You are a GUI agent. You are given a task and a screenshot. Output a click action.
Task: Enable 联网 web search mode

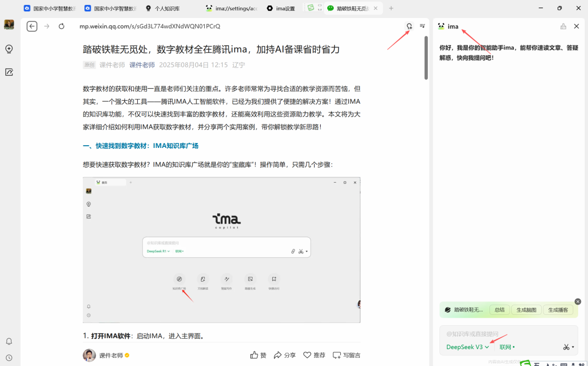coord(505,347)
